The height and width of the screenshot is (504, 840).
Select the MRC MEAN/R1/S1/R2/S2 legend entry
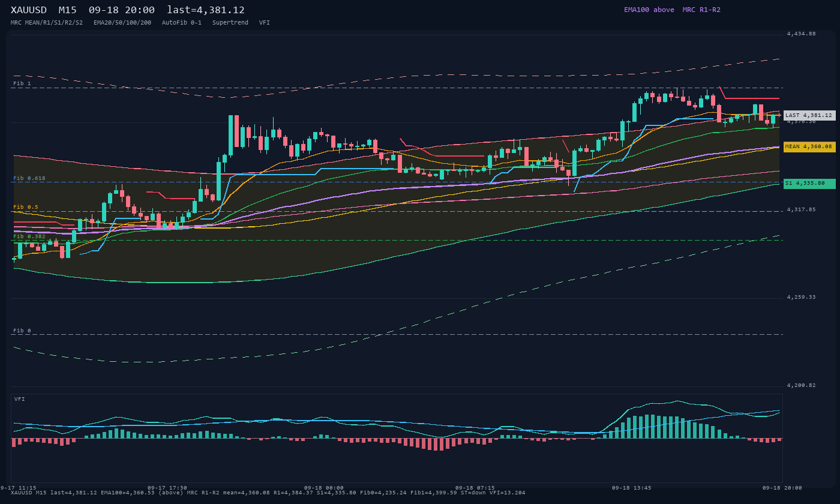pyautogui.click(x=47, y=23)
